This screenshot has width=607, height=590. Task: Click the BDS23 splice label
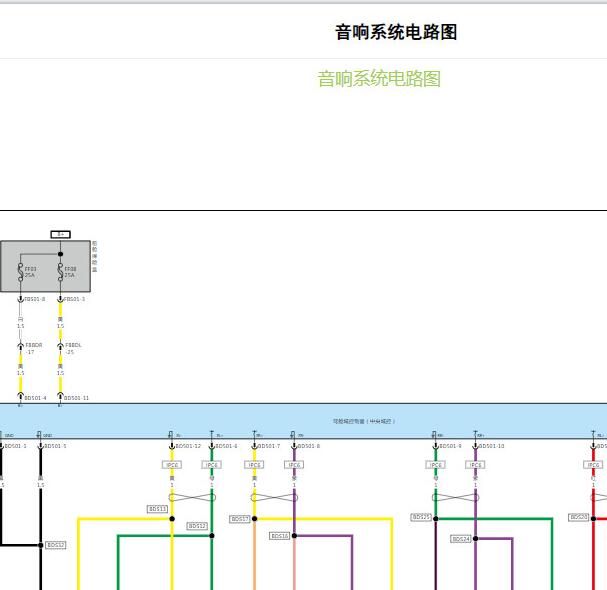point(420,517)
